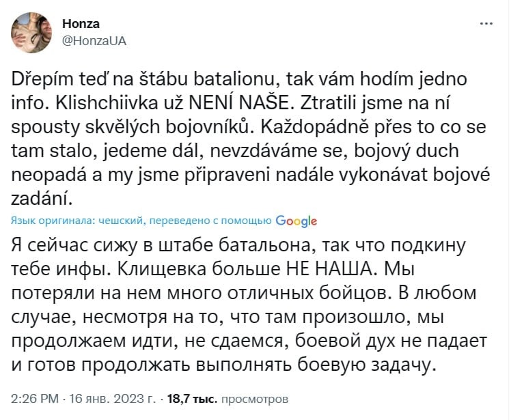Click 'NENÍ NAŠE' in the Czech text
Screen dimensions: 511x420
tap(238, 103)
